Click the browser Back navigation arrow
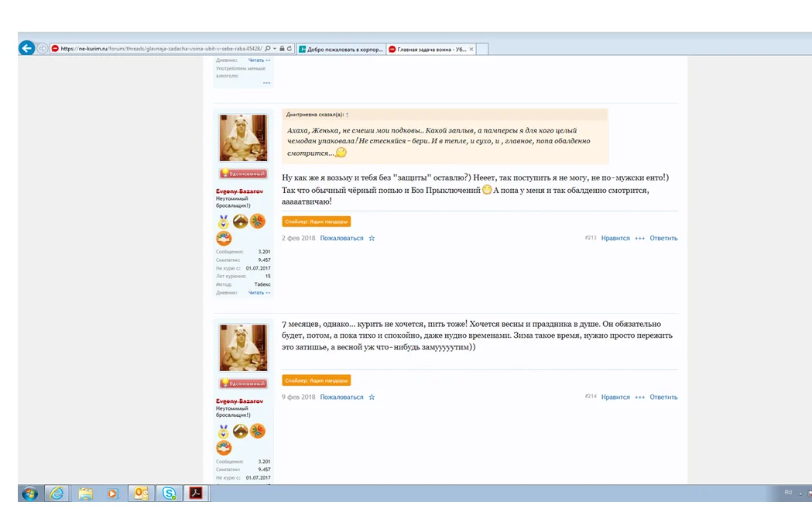Image resolution: width=812 pixels, height=516 pixels. (x=27, y=47)
